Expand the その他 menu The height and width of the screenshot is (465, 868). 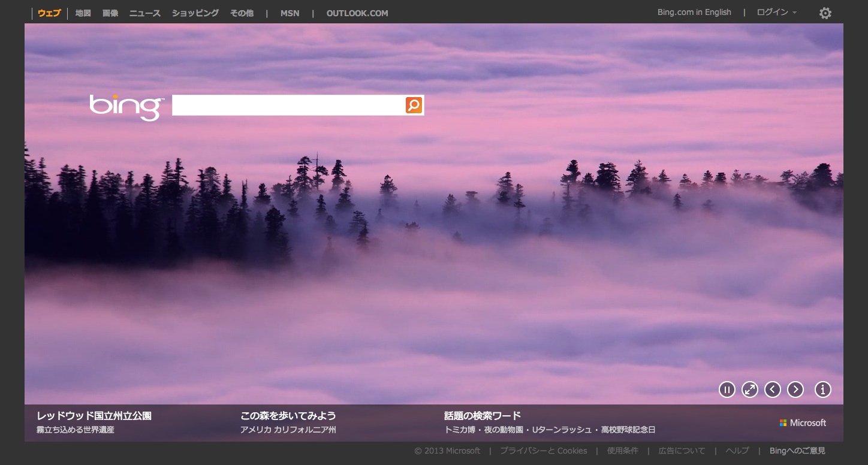242,13
